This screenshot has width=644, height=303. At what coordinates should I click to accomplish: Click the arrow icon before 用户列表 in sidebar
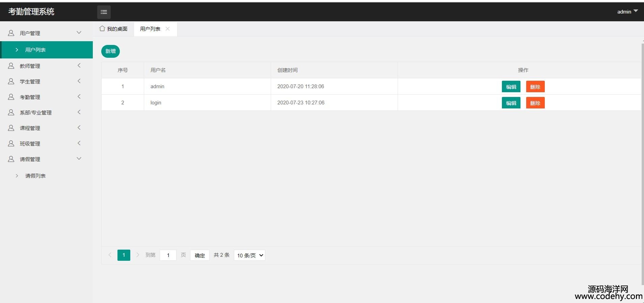(17, 50)
